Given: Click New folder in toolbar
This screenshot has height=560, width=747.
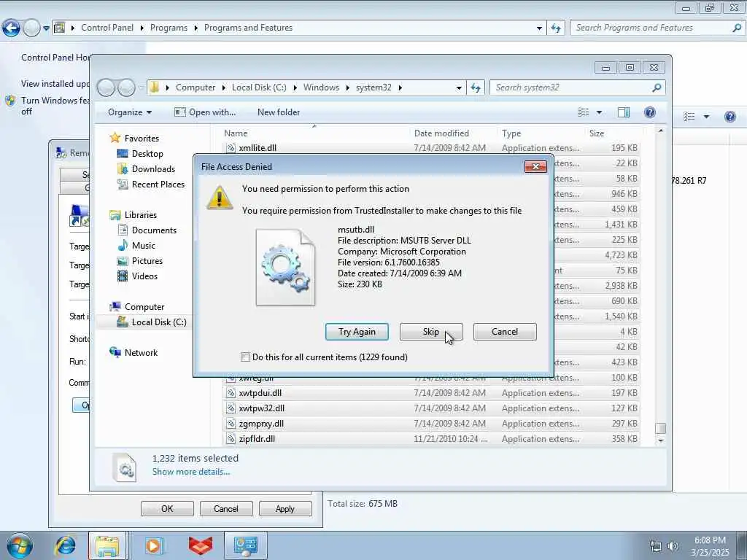Looking at the screenshot, I should click(x=279, y=112).
